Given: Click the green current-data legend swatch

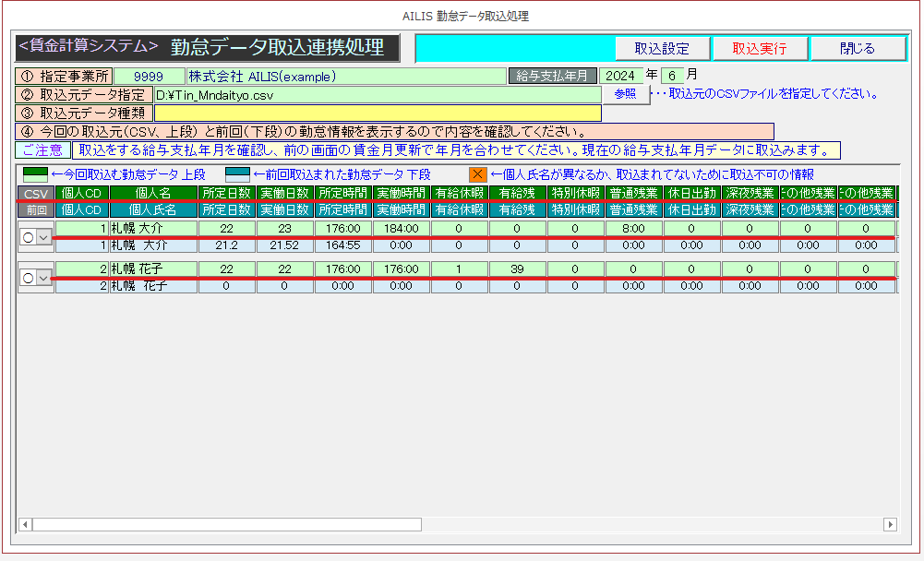Looking at the screenshot, I should (x=34, y=174).
